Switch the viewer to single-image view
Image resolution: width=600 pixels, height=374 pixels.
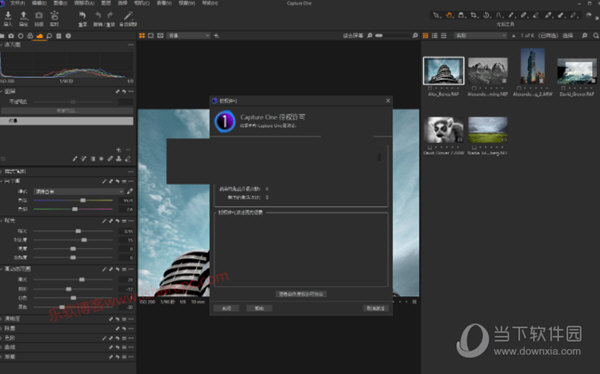coord(151,36)
